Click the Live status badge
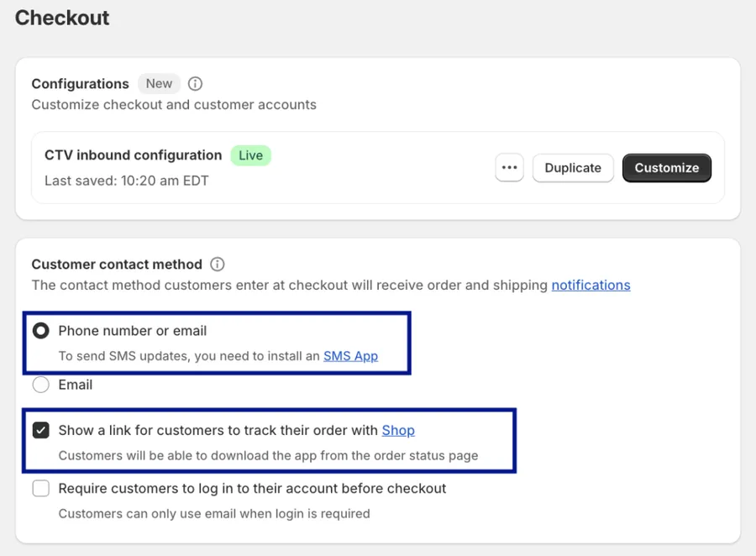 tap(250, 155)
